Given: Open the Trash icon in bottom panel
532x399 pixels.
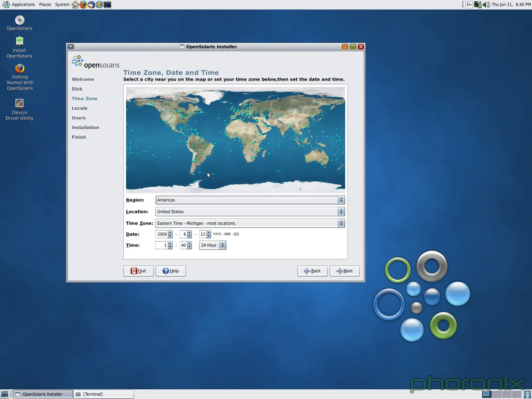Looking at the screenshot, I should click(527, 394).
